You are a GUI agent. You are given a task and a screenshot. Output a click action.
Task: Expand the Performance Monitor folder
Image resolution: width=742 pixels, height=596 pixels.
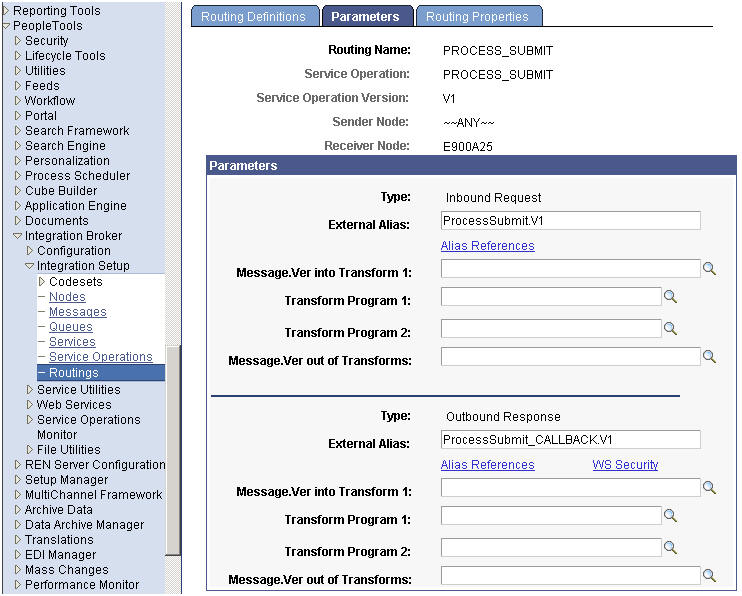tap(18, 585)
